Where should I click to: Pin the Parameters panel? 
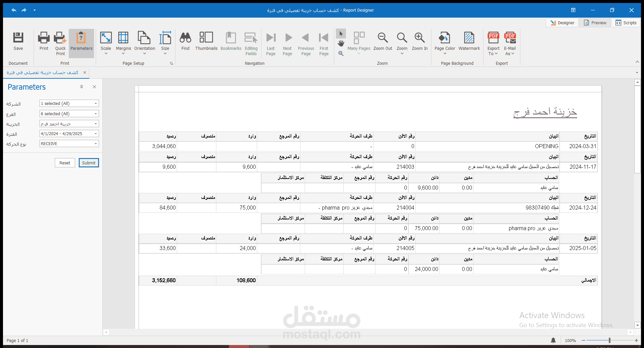(81, 87)
